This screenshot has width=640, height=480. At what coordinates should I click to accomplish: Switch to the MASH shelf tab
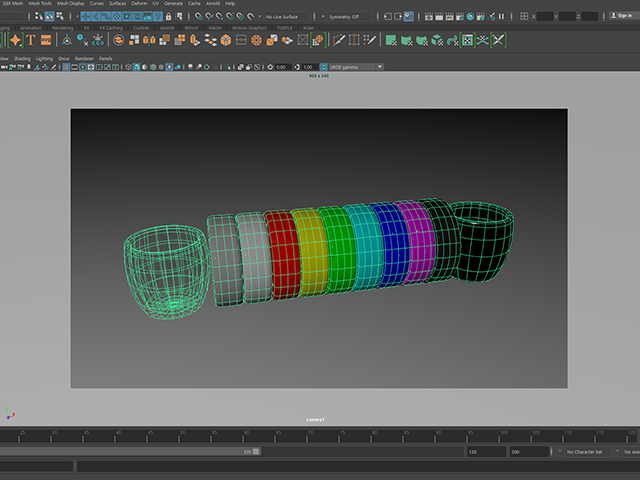coord(215,28)
